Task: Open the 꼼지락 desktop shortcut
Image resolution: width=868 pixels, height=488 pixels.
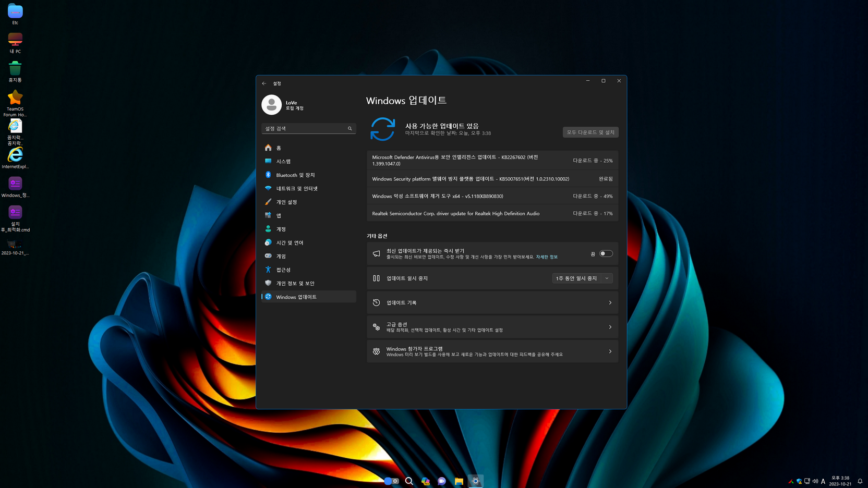Action: click(x=15, y=132)
